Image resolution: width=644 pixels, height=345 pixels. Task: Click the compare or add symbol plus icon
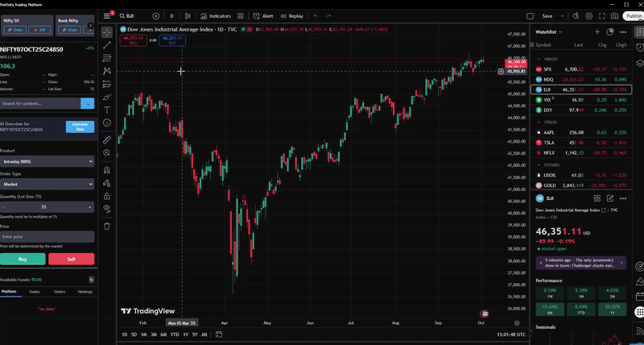pyautogui.click(x=155, y=16)
